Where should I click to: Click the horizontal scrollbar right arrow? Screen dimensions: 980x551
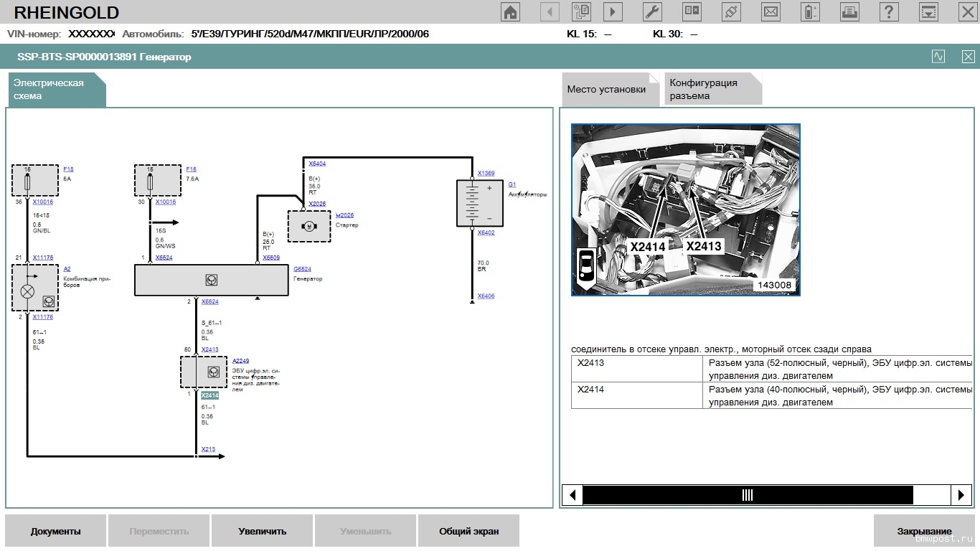tap(961, 494)
